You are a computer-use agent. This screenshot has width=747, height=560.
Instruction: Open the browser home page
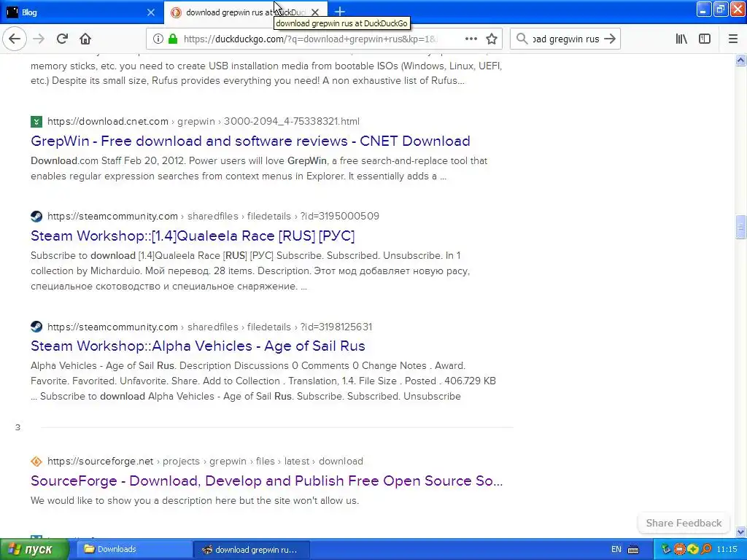(85, 39)
